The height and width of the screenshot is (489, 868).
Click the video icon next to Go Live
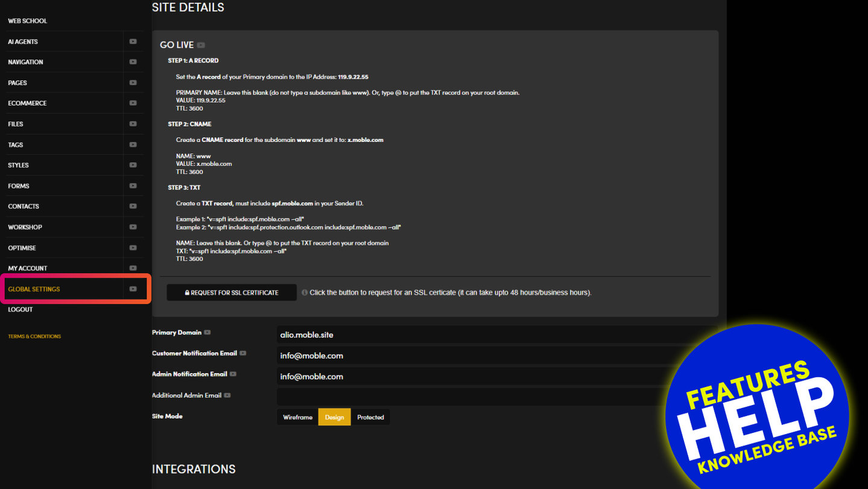201,45
